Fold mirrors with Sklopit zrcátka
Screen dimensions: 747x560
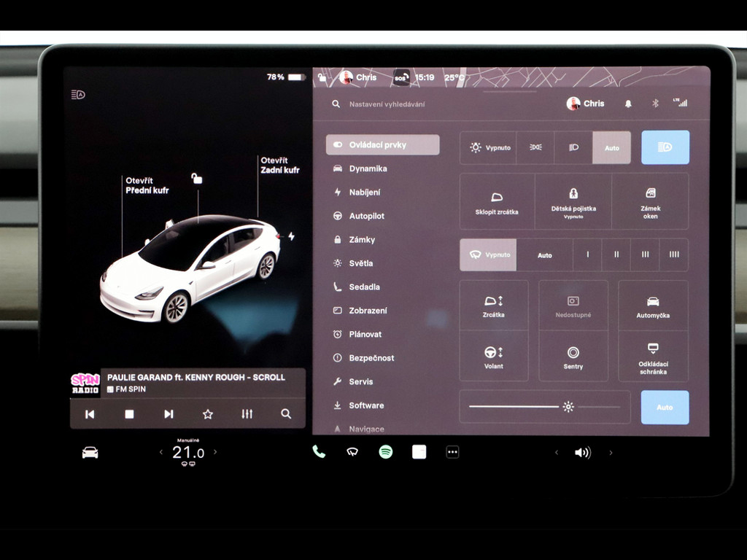[x=497, y=202]
